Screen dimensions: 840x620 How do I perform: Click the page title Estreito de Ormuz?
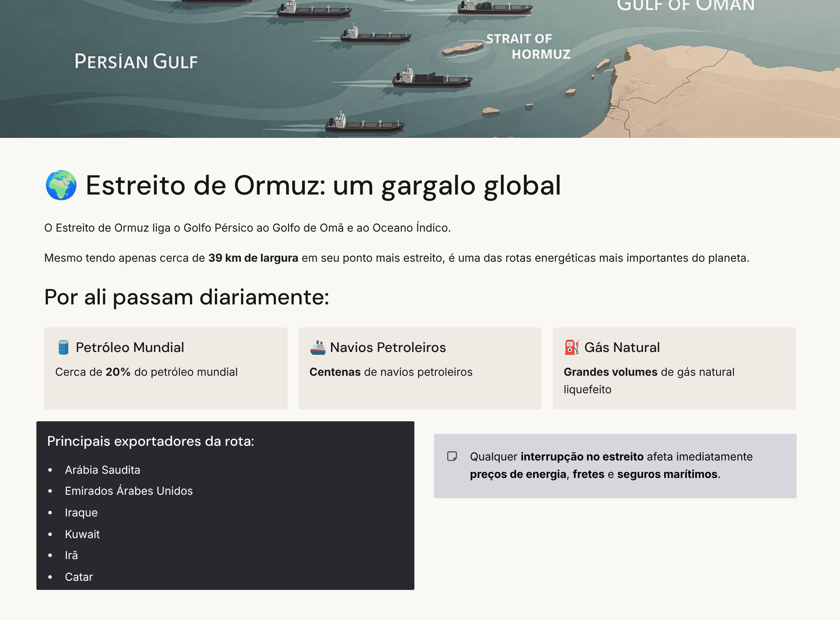tap(323, 185)
